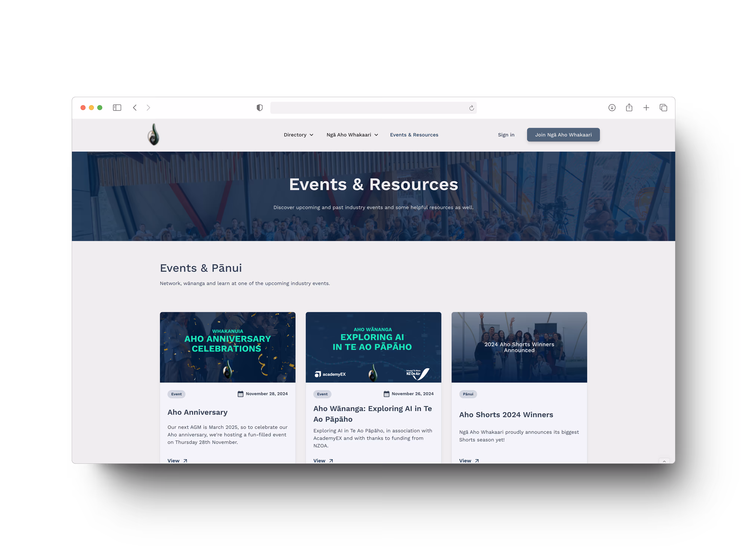Click the arrow icon on Aho Shorts View
The image size is (747, 560).
click(477, 461)
